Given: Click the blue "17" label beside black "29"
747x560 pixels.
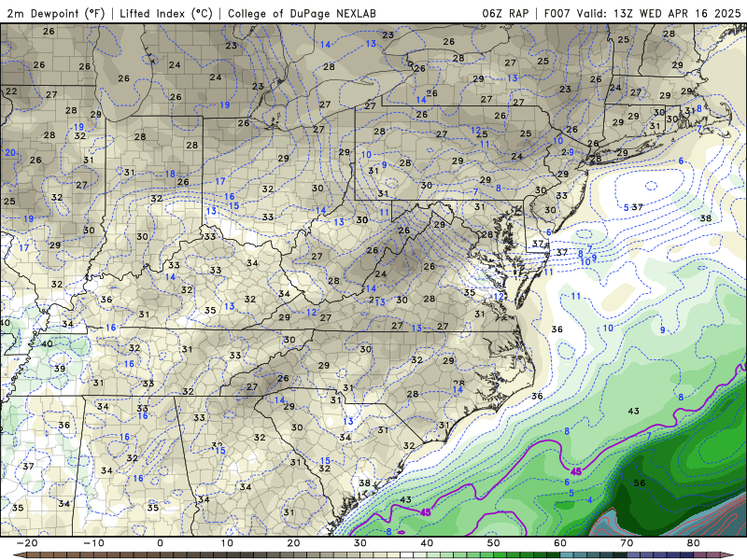Looking at the screenshot, I should click(x=24, y=247).
